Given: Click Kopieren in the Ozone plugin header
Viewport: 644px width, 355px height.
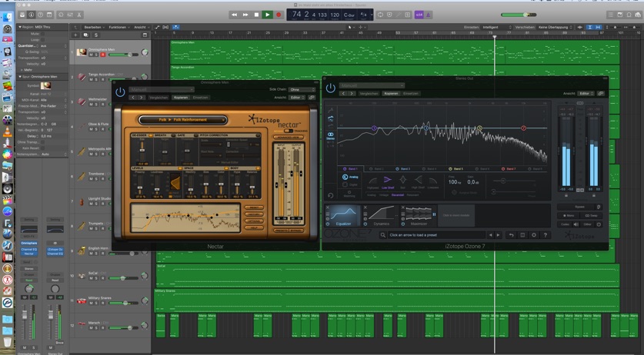Looking at the screenshot, I should (391, 93).
